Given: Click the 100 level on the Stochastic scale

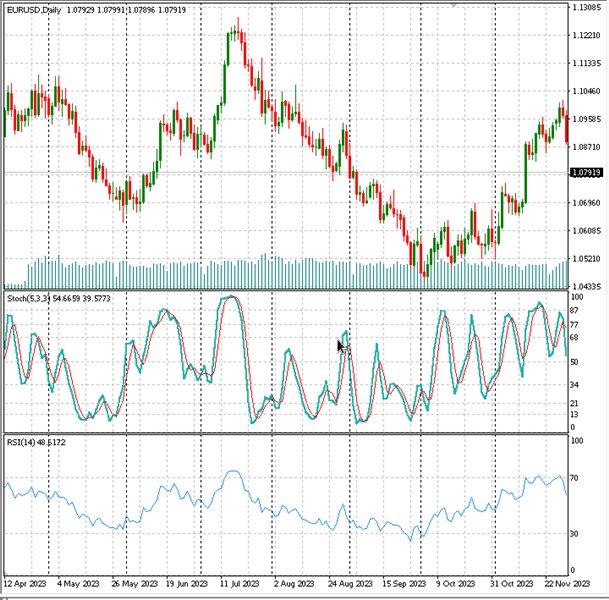Looking at the screenshot, I should tap(576, 297).
